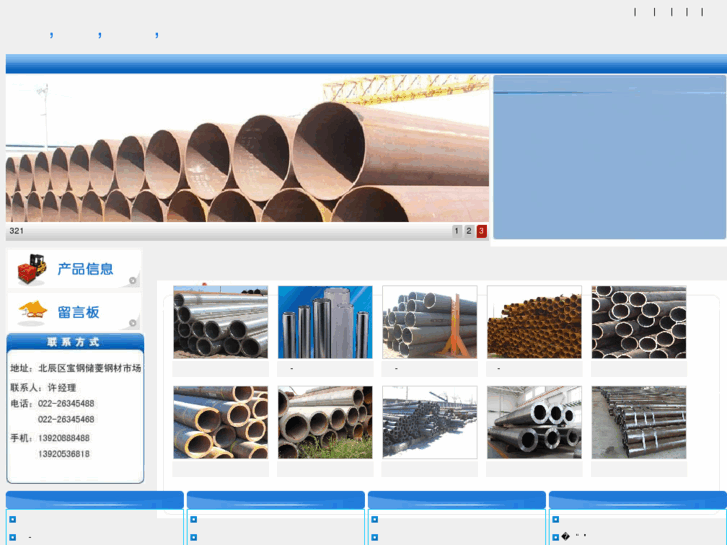Open thumbnail of rusty-rimmed pipes against blue sky
The image size is (727, 545).
tap(221, 422)
